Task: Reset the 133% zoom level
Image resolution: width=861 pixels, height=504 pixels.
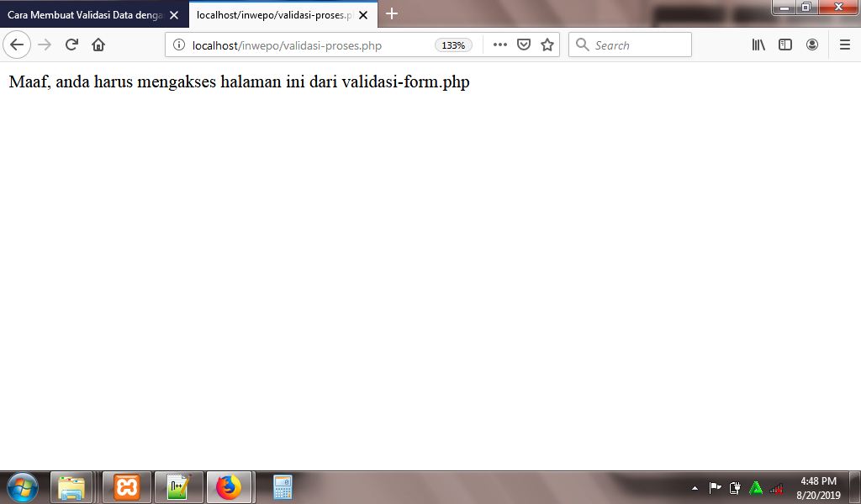Action: pyautogui.click(x=453, y=45)
